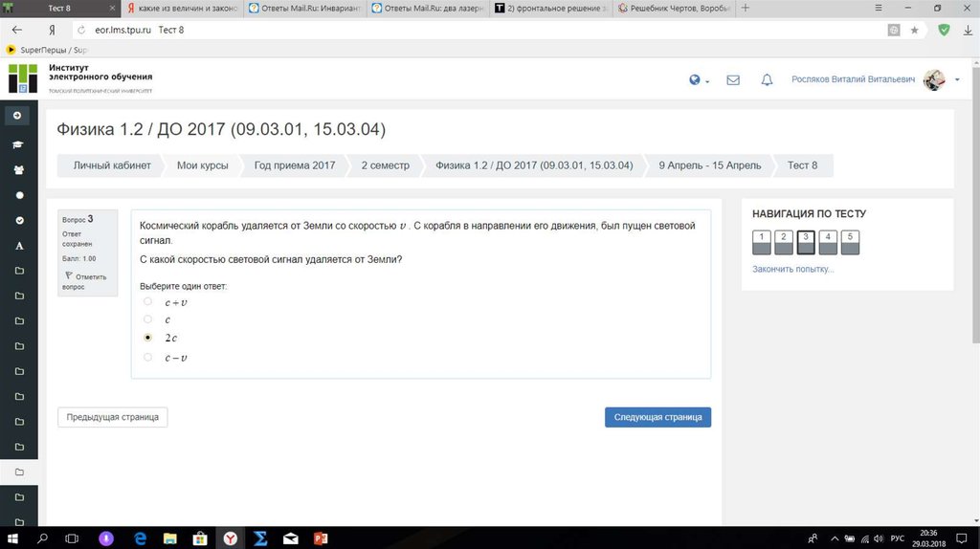Image resolution: width=980 pixels, height=549 pixels.
Task: Close the Тест 8 browser tab
Action: tap(112, 8)
